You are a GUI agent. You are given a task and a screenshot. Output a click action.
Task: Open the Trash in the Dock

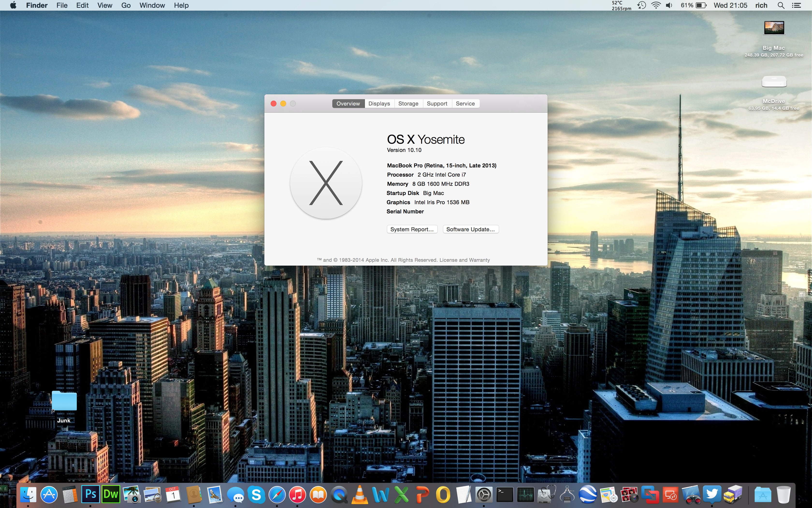[x=783, y=494]
